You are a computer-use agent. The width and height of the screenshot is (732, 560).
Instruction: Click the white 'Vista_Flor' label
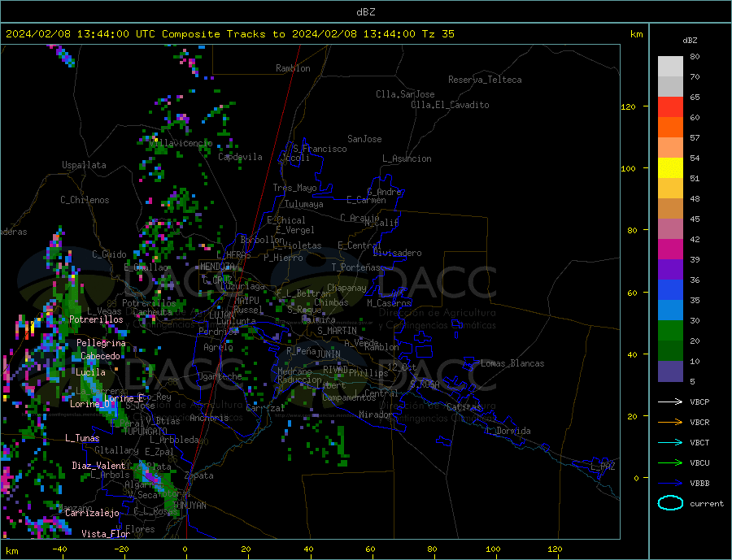(x=106, y=534)
